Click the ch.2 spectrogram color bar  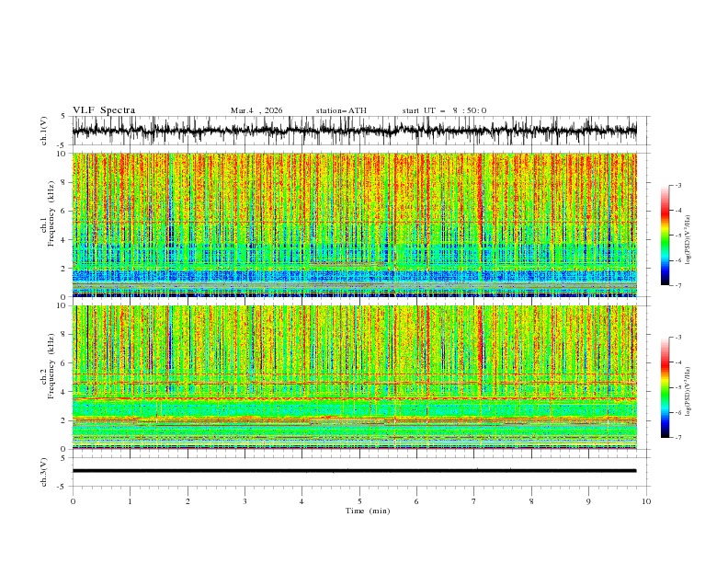(x=665, y=387)
